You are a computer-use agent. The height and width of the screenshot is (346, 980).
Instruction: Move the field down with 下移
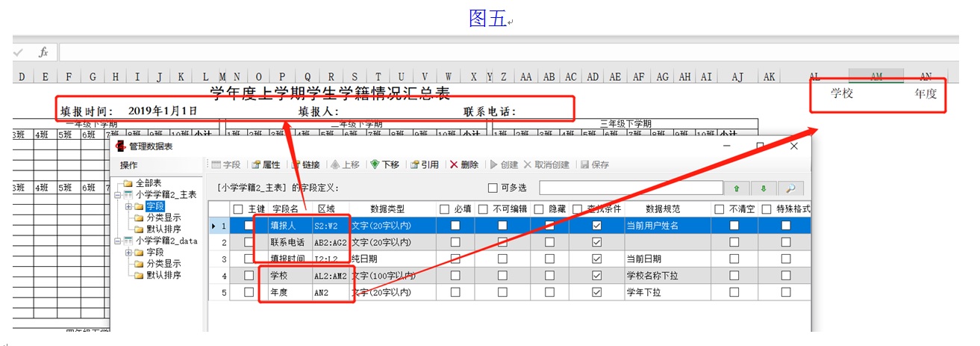384,164
